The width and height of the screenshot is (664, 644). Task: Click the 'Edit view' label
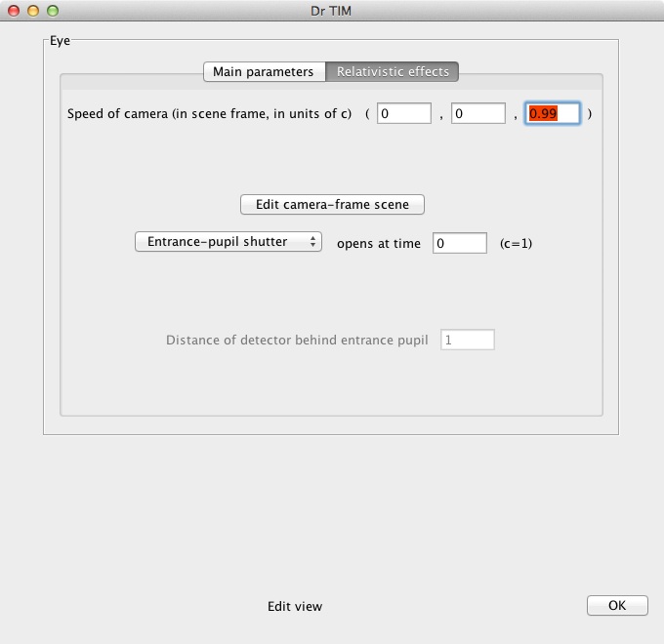[295, 606]
